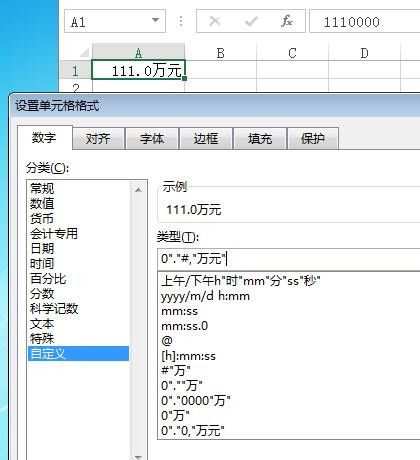Switch to the 字体 tab

(x=152, y=139)
